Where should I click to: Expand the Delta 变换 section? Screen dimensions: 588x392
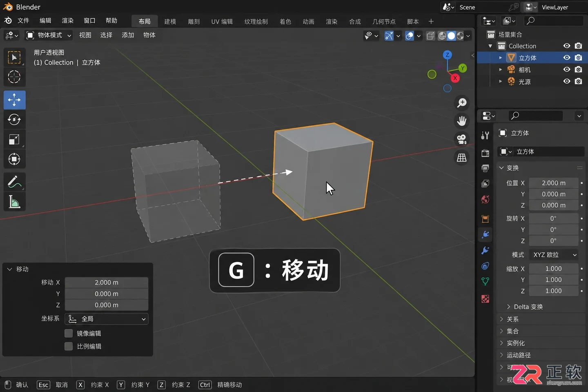pos(524,307)
